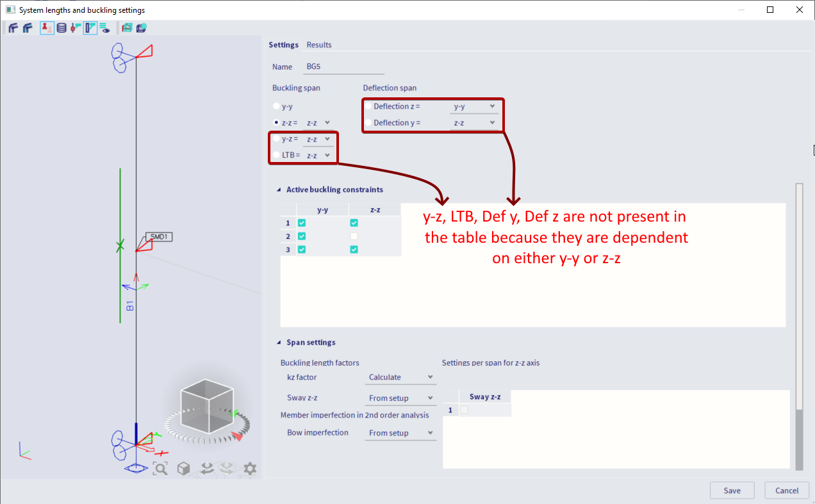The image size is (815, 504).
Task: Uncheck the z-z checkbox in row 2
Action: click(x=354, y=236)
